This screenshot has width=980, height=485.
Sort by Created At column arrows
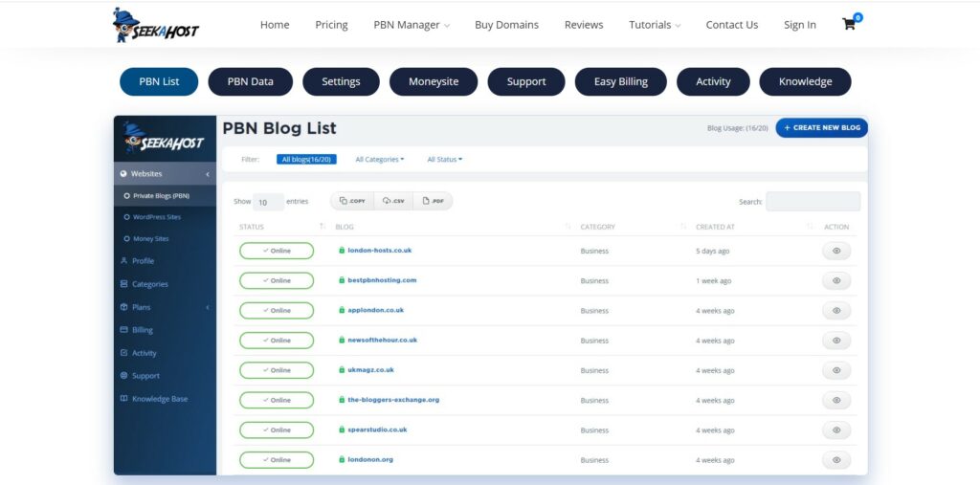810,227
